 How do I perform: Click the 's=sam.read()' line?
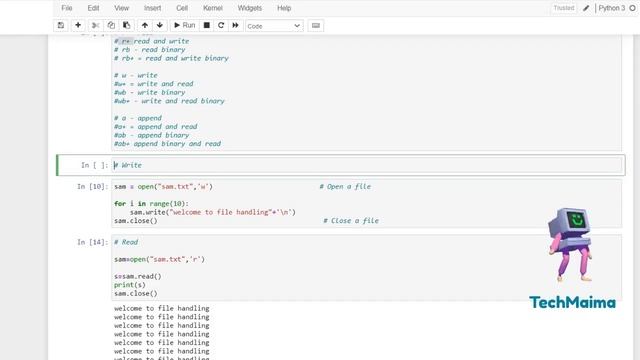(138, 276)
